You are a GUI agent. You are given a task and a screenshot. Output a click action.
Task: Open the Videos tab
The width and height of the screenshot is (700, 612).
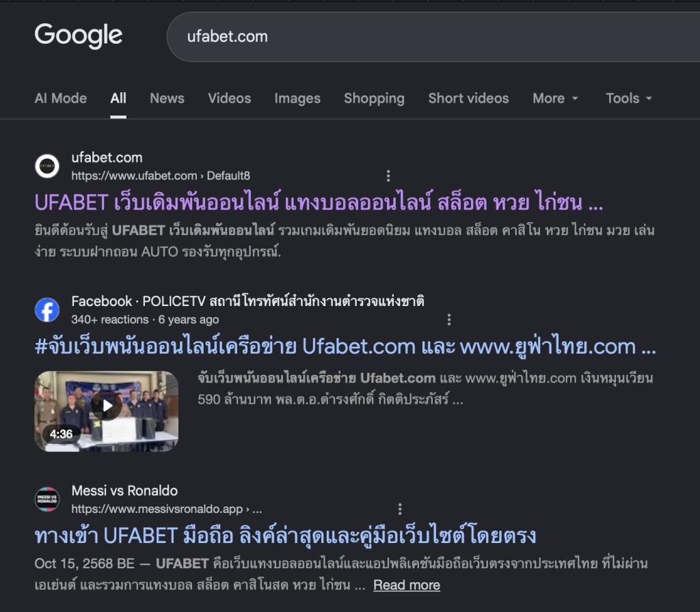(230, 98)
